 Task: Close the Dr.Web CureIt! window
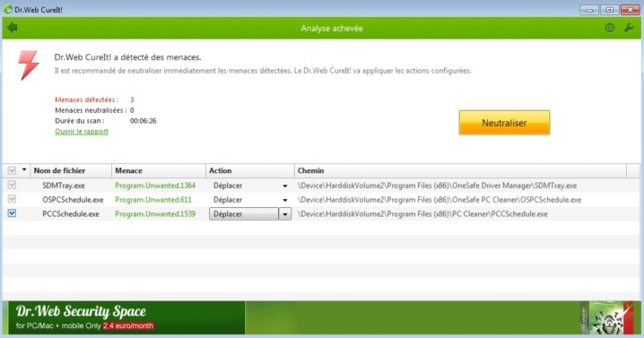630,10
